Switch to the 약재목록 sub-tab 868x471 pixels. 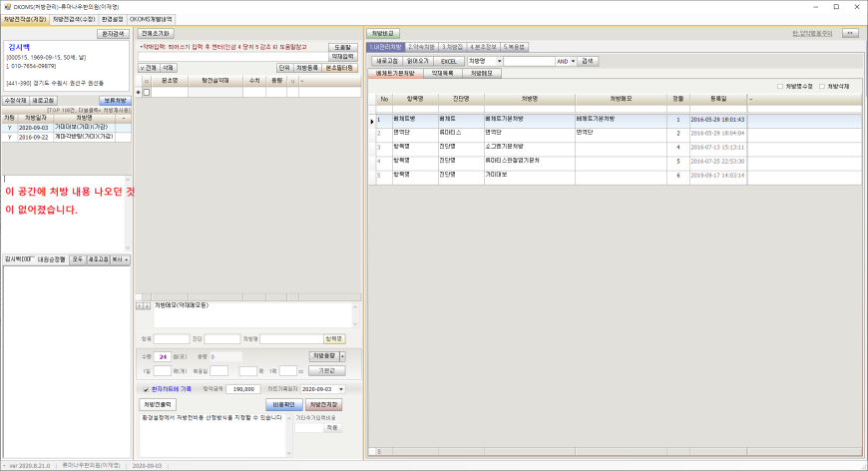pyautogui.click(x=442, y=73)
